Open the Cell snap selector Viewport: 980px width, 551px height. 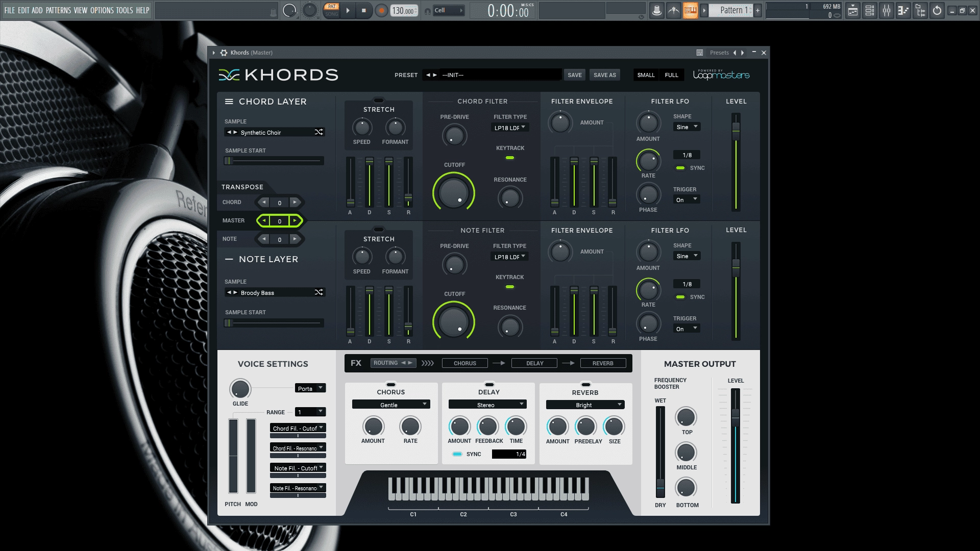(449, 10)
